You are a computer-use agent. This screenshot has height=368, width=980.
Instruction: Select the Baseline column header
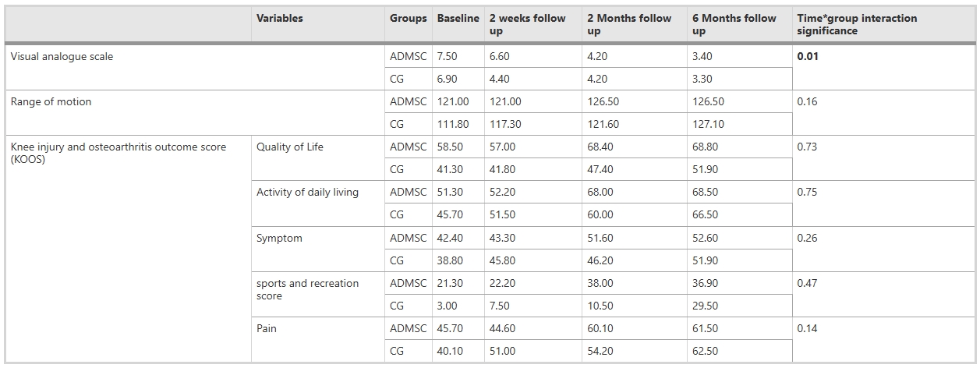pyautogui.click(x=458, y=18)
